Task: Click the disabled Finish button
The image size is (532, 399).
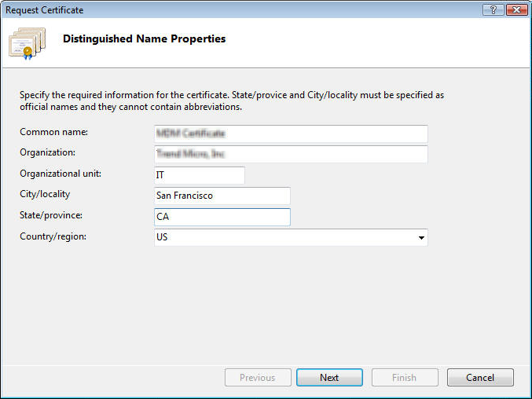Action: (x=405, y=378)
